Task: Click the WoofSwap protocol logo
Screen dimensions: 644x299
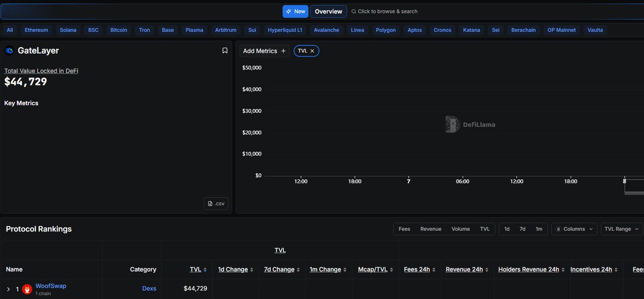Action: pyautogui.click(x=27, y=289)
